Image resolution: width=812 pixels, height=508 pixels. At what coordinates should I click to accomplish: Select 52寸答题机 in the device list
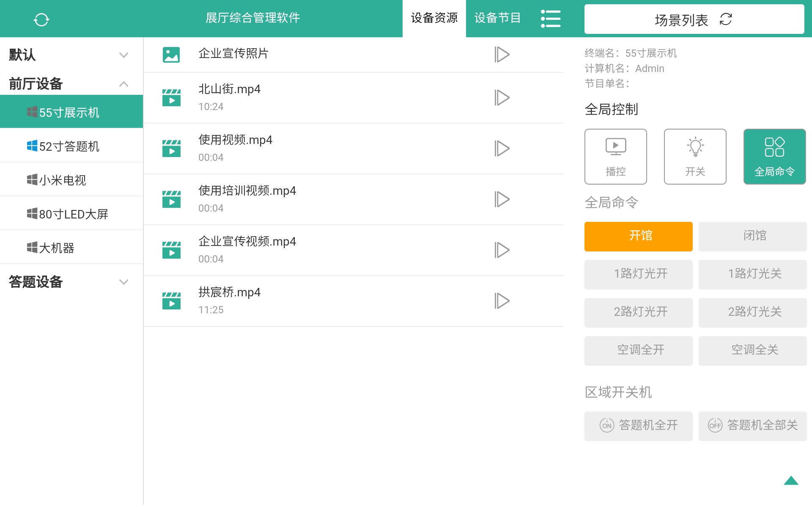[69, 146]
